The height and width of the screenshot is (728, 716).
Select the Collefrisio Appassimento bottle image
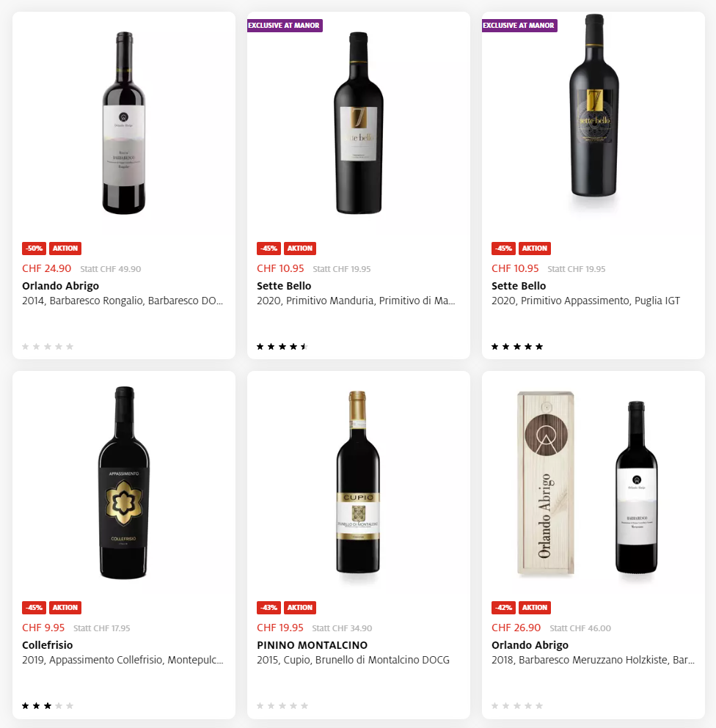[124, 482]
